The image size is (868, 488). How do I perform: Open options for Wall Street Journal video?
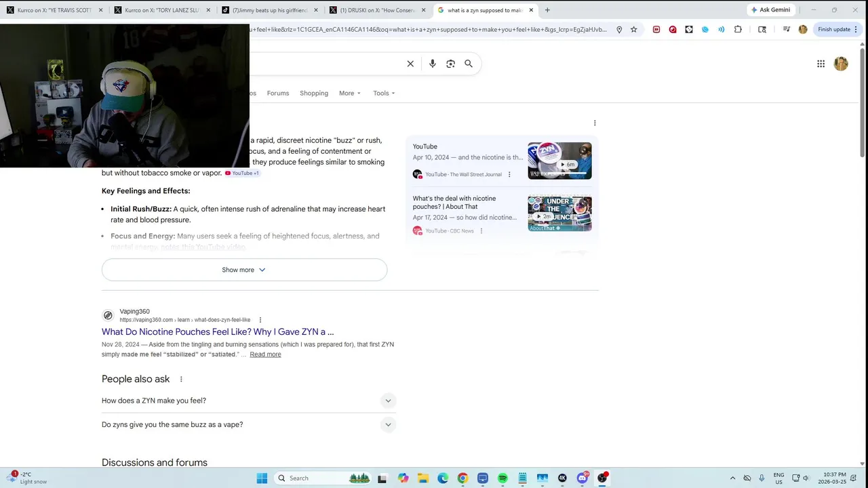tap(509, 174)
